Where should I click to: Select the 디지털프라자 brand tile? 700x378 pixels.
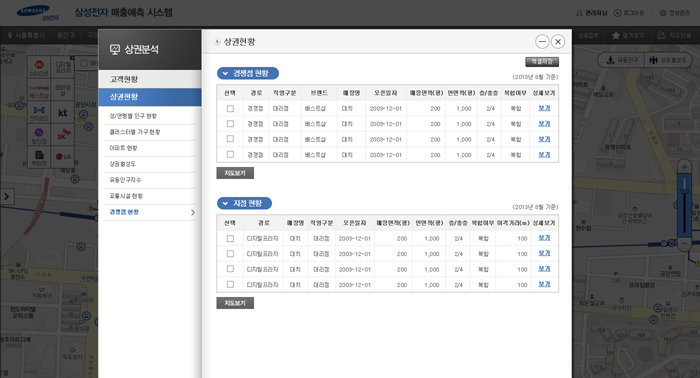(63, 67)
